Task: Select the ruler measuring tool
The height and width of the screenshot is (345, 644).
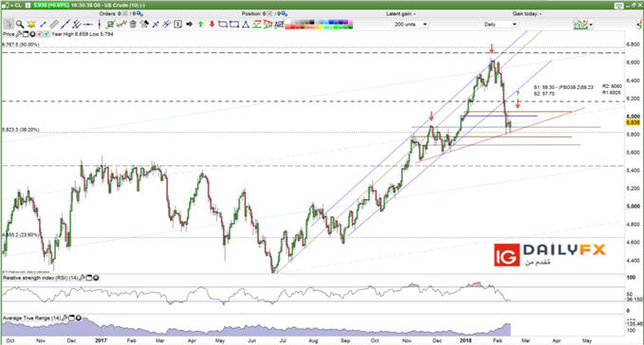Action: 54,25
